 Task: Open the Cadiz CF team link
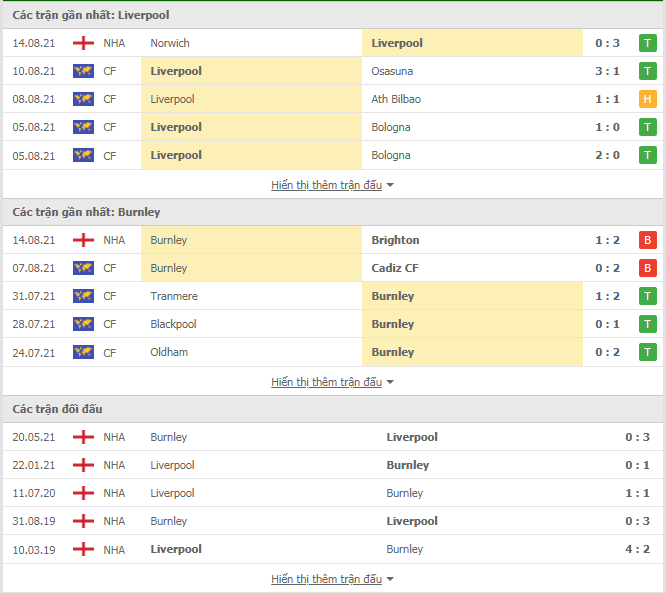tap(395, 268)
